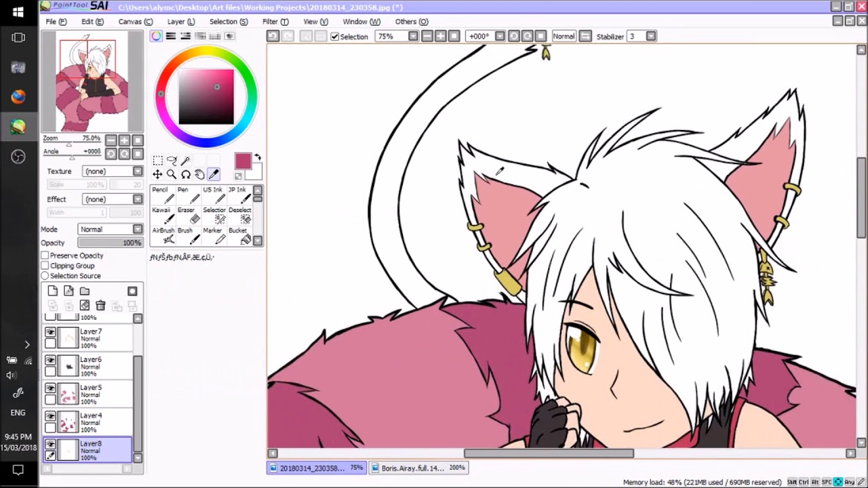Select the magic wand tool
Screen dimensions: 868x488
(x=185, y=161)
